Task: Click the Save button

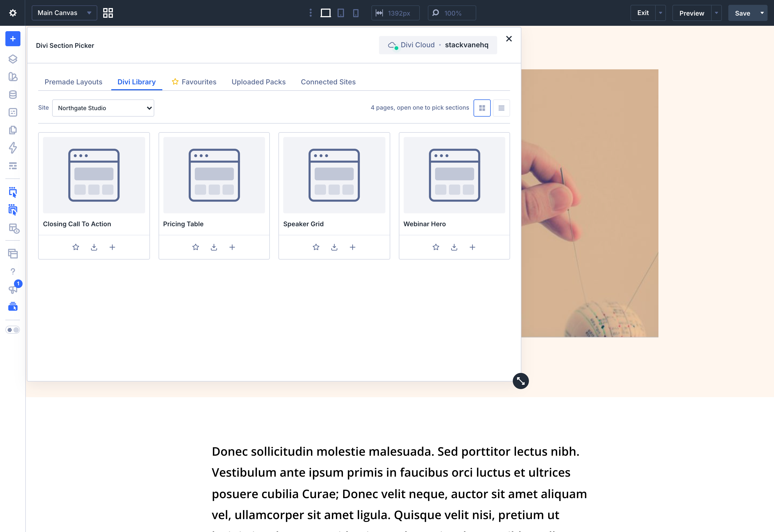Action: (x=742, y=13)
